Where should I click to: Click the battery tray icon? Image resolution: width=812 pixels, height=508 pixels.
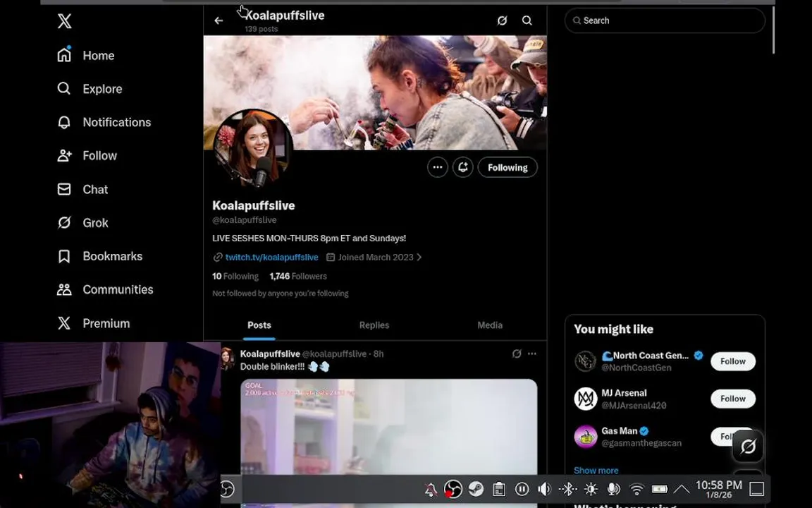pos(659,489)
